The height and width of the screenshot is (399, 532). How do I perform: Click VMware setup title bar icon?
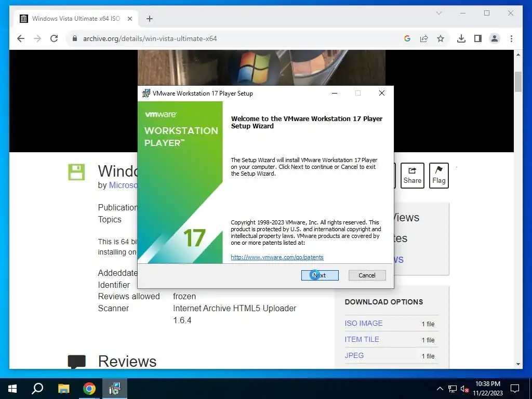click(146, 93)
